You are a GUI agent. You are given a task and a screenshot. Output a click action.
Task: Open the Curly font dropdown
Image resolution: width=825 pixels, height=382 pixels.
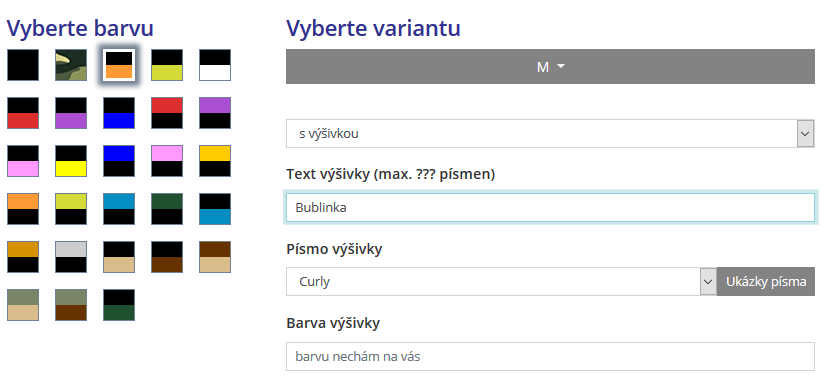pyautogui.click(x=501, y=282)
